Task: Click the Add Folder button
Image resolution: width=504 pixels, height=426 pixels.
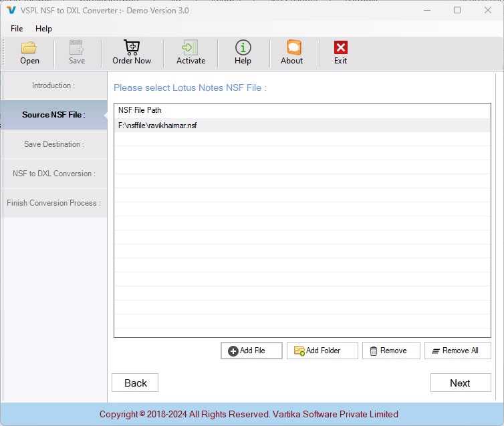Action: click(322, 351)
